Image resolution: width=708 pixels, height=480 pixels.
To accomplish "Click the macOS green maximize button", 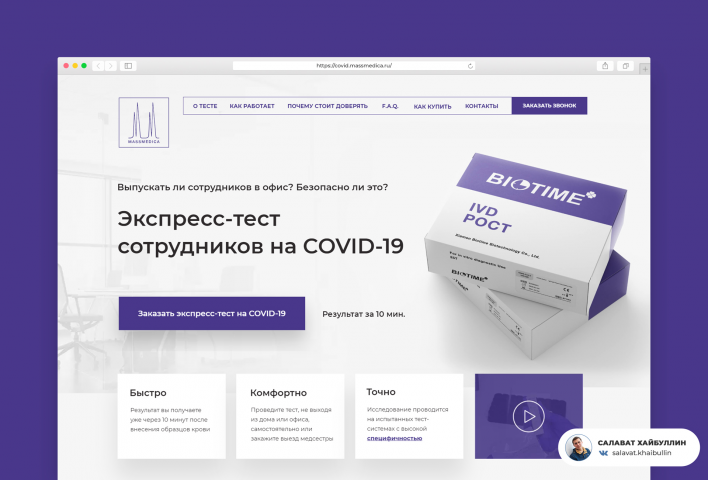I will [x=84, y=66].
